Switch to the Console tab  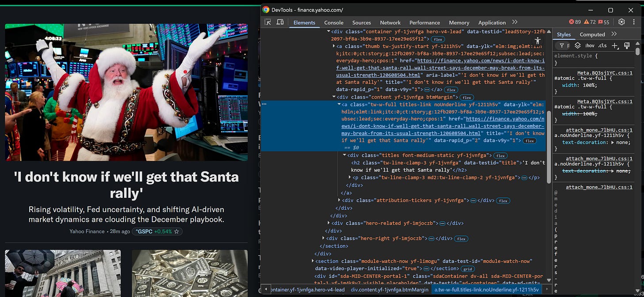coord(333,22)
